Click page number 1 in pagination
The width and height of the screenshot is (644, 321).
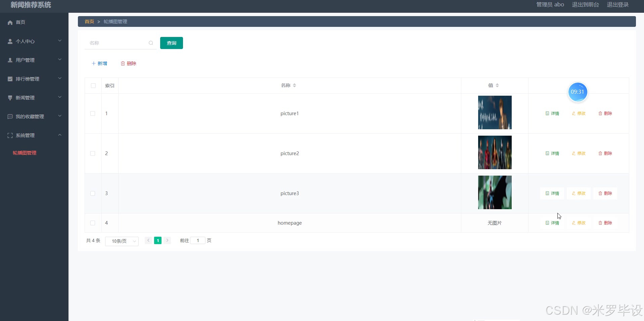point(158,240)
